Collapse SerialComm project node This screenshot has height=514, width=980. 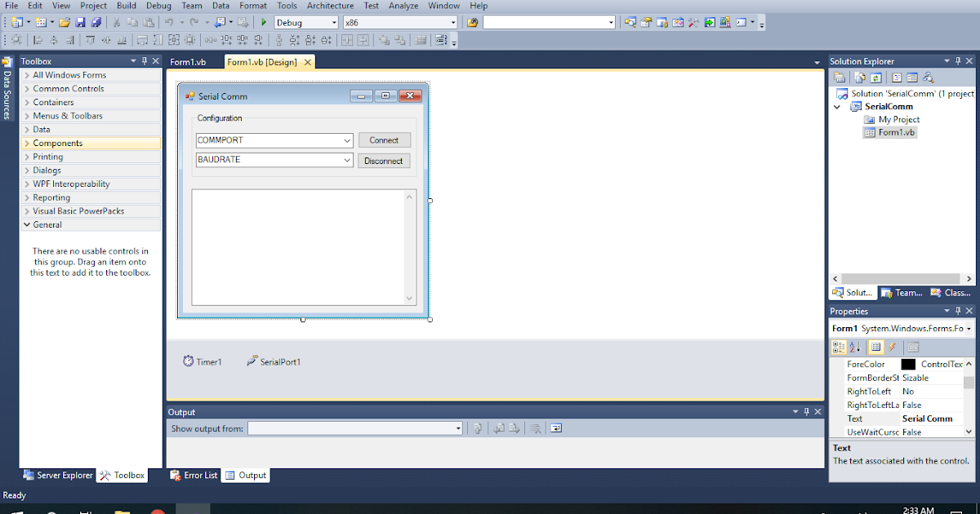(837, 107)
